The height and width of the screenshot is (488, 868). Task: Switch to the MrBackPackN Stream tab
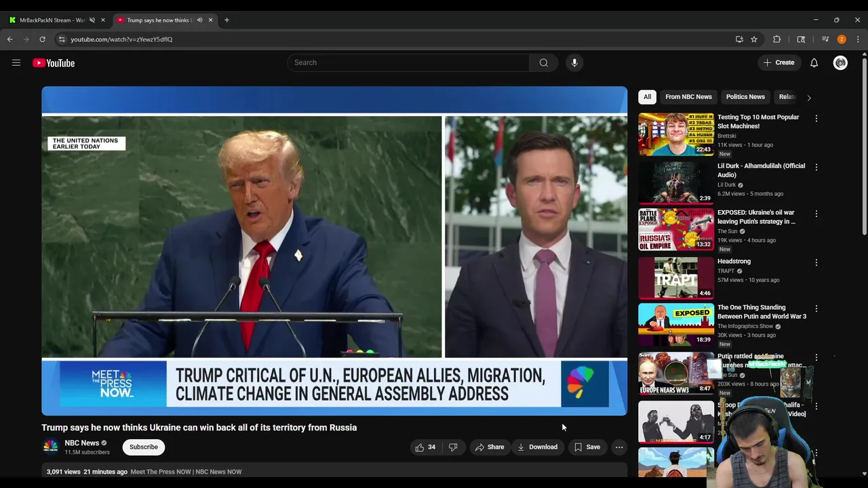click(x=52, y=20)
